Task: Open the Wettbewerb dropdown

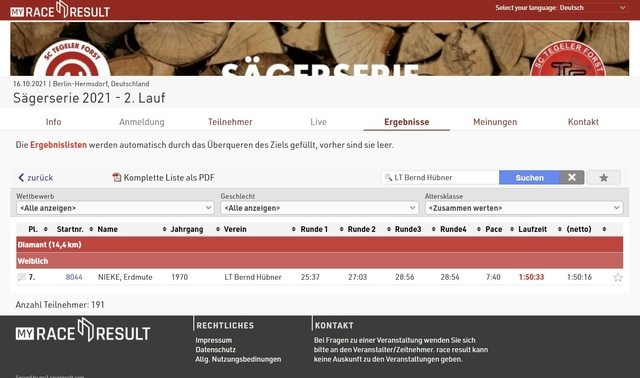Action: (x=115, y=208)
